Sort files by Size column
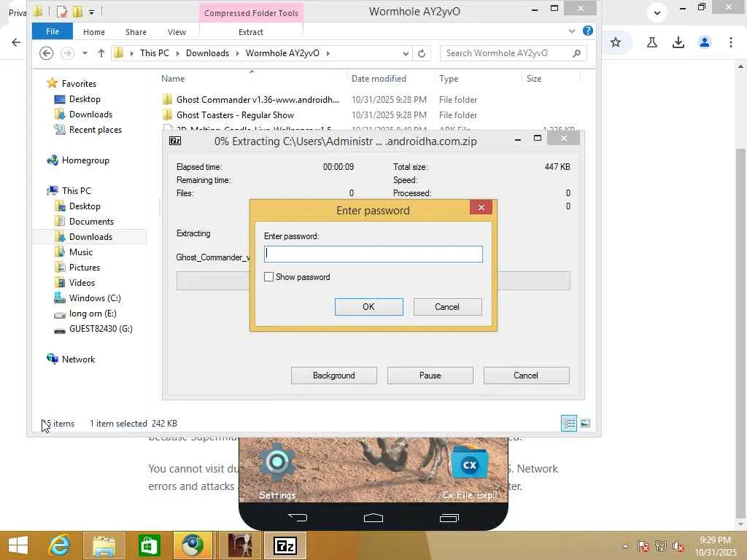The height and width of the screenshot is (560, 747). (534, 79)
